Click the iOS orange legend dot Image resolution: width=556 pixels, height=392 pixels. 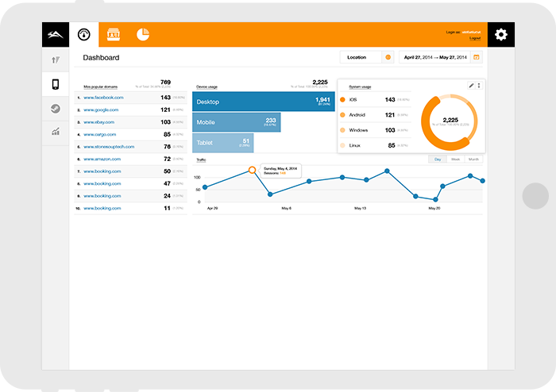pyautogui.click(x=342, y=100)
